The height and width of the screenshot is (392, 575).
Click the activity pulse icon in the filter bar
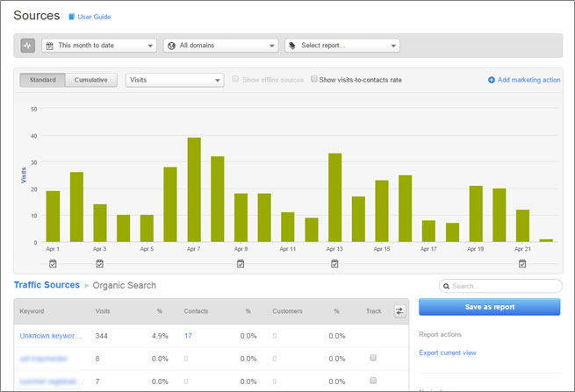coord(27,46)
